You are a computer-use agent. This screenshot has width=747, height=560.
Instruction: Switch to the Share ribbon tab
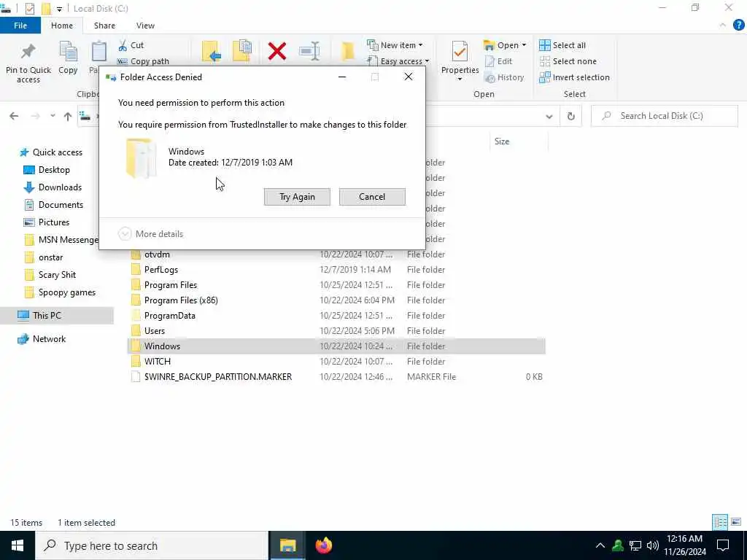click(104, 26)
